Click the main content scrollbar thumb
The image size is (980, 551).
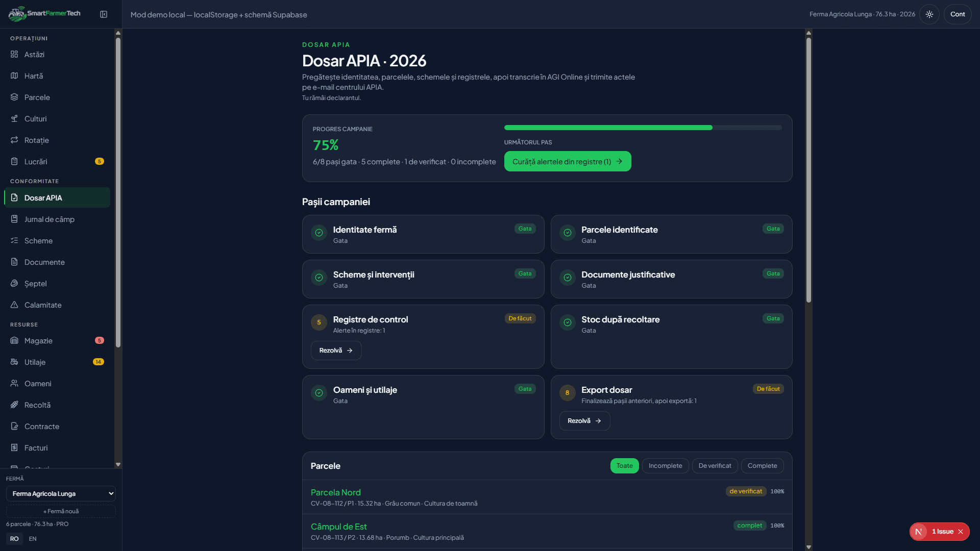[808, 170]
